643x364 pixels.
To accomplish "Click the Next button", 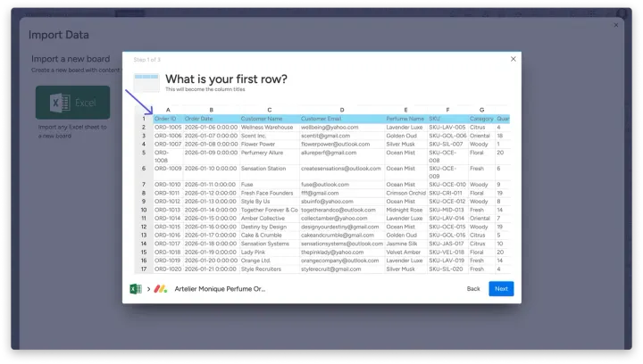I will tap(501, 289).
